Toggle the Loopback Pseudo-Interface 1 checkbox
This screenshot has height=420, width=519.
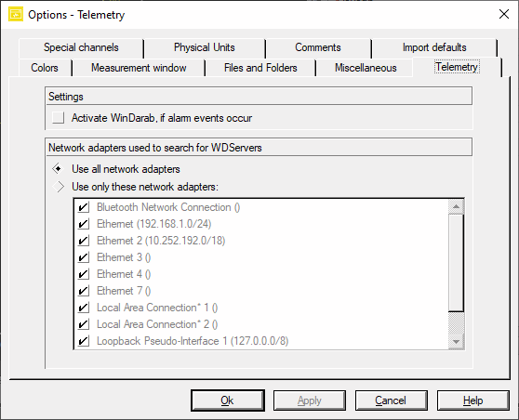84,341
